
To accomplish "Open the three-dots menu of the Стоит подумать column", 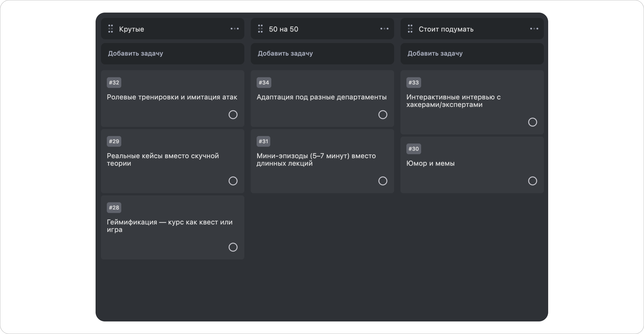I will click(x=534, y=29).
